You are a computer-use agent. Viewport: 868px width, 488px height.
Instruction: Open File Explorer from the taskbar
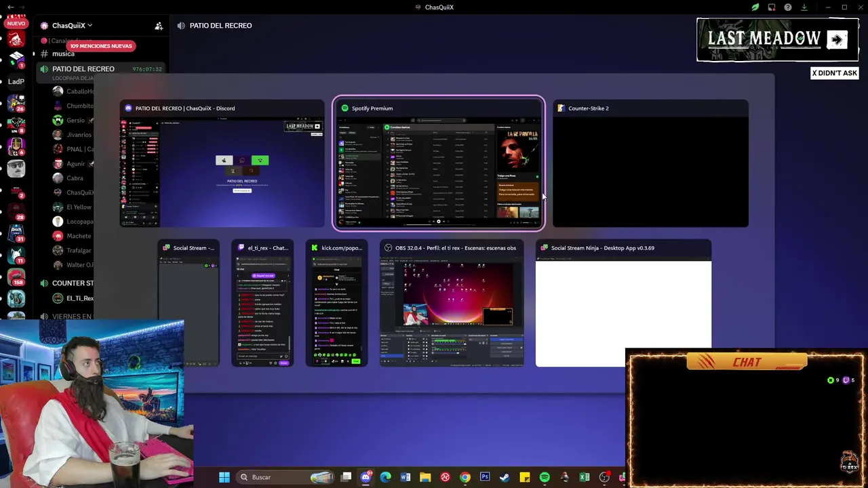425,477
